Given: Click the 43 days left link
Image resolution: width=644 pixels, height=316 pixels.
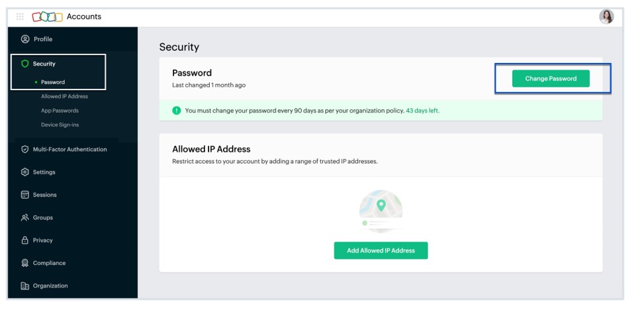Looking at the screenshot, I should tap(423, 111).
